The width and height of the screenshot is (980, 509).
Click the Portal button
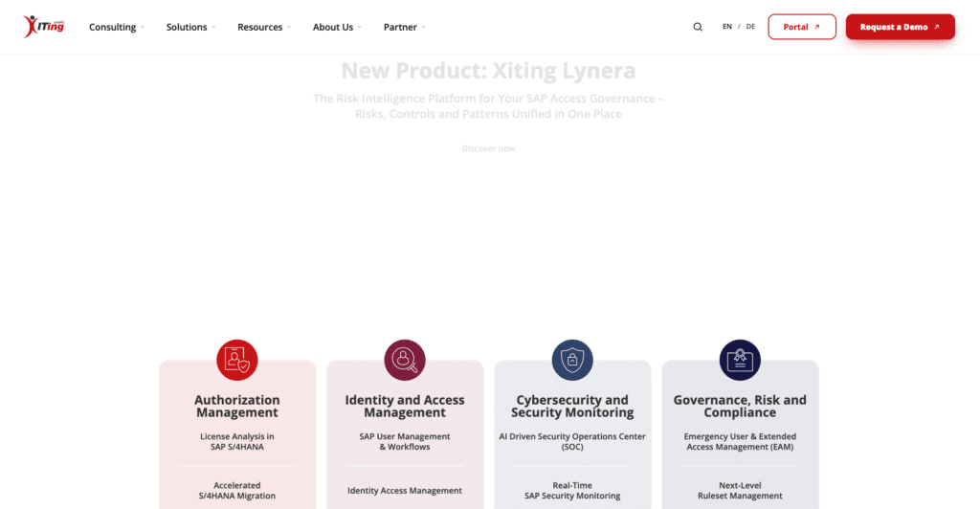(x=802, y=27)
